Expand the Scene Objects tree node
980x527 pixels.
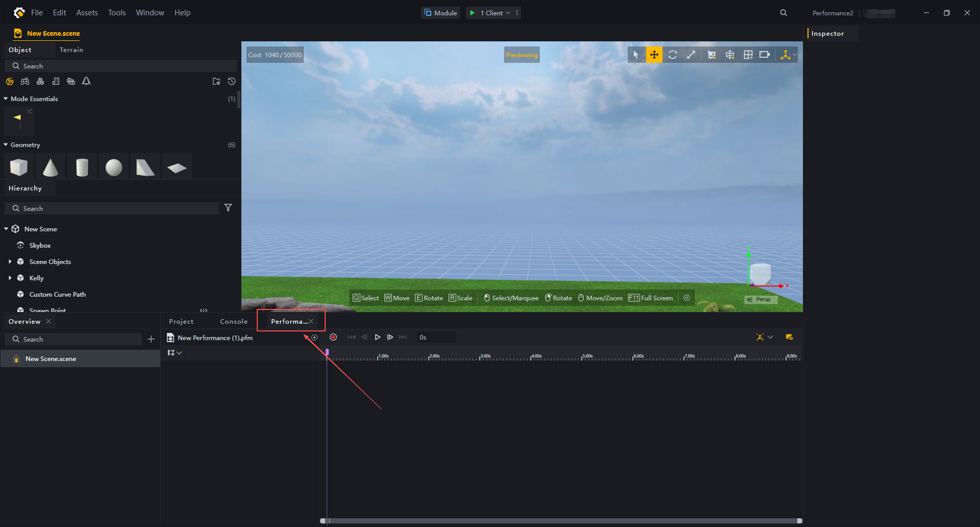tap(10, 261)
